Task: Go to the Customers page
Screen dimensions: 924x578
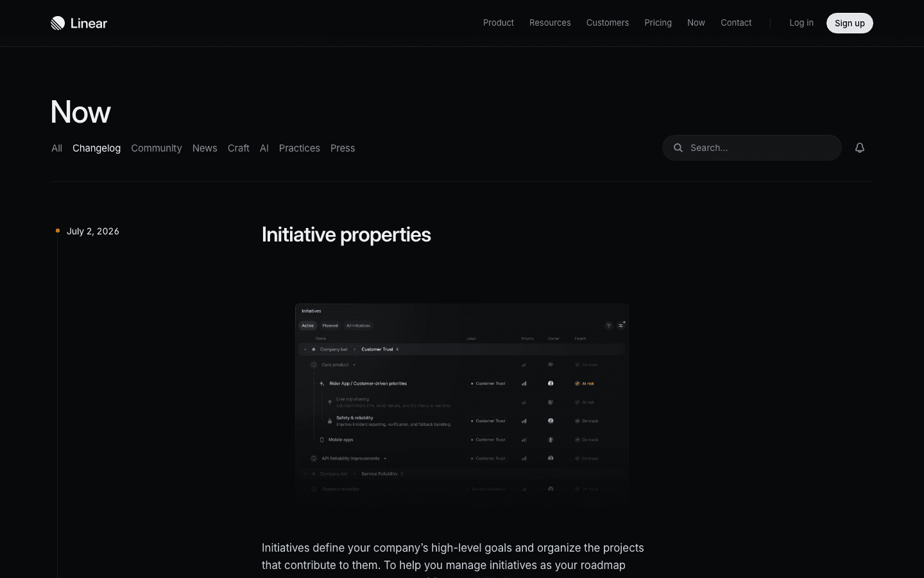Action: (608, 22)
